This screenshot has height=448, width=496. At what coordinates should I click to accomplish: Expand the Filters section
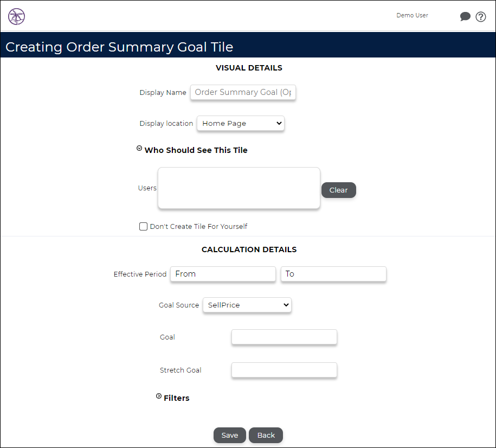[x=158, y=395]
